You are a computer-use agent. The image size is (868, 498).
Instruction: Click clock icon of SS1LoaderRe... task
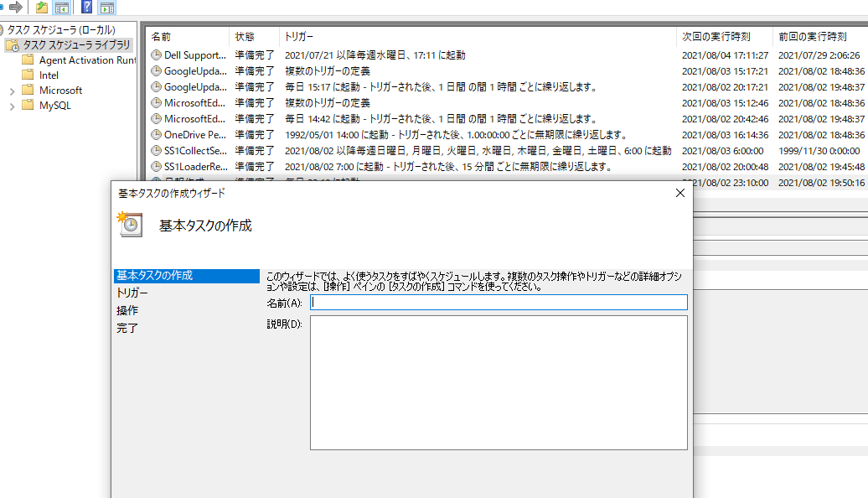156,166
